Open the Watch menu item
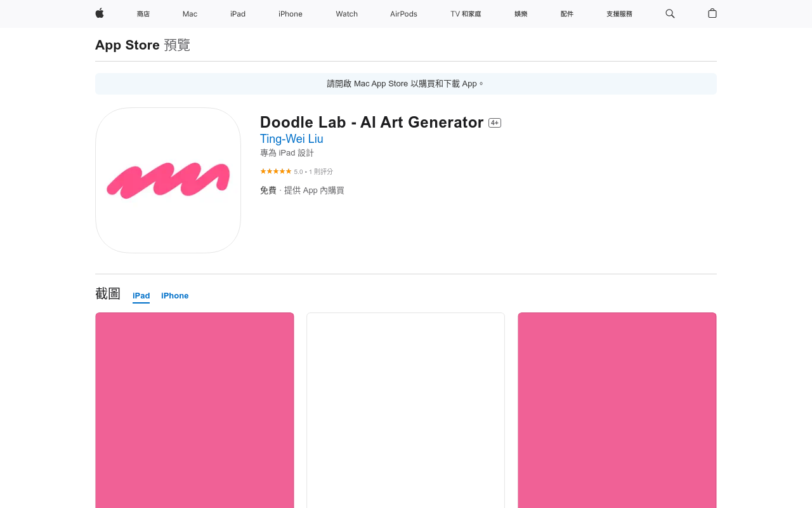The height and width of the screenshot is (508, 812). pos(347,14)
